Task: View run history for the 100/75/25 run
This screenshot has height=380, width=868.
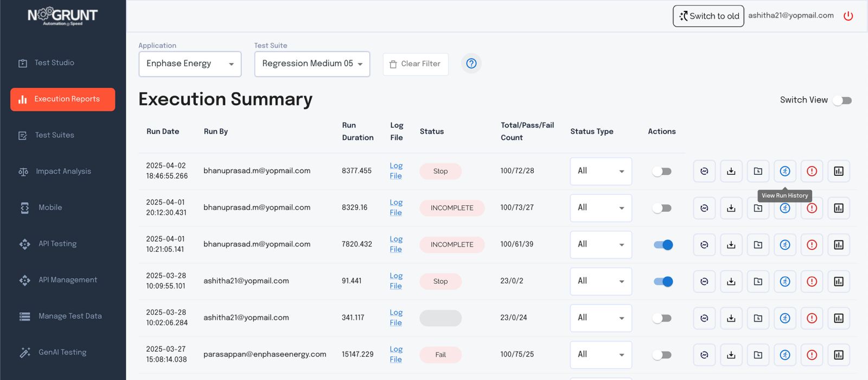Action: 785,355
